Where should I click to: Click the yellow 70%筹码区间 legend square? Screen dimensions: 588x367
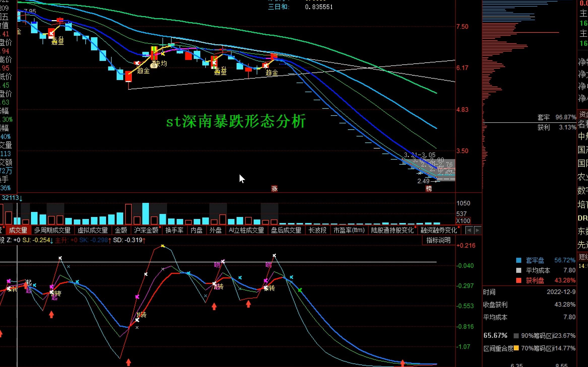[516, 348]
